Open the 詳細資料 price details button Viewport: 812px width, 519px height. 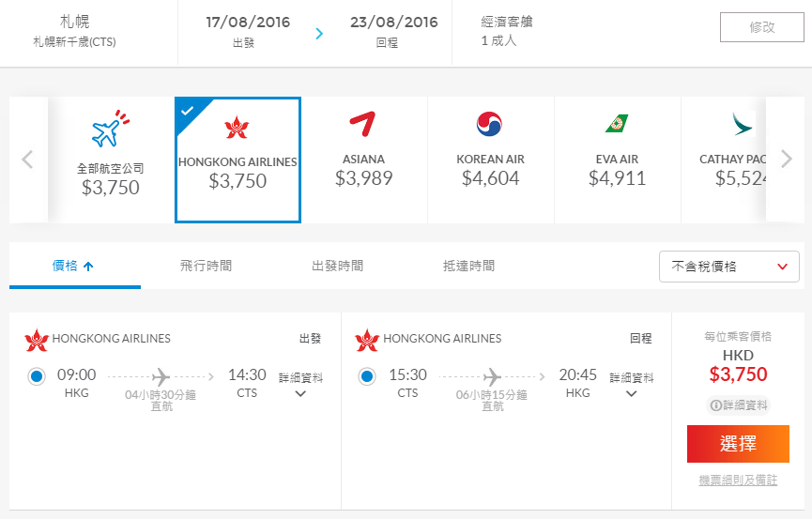pyautogui.click(x=738, y=405)
